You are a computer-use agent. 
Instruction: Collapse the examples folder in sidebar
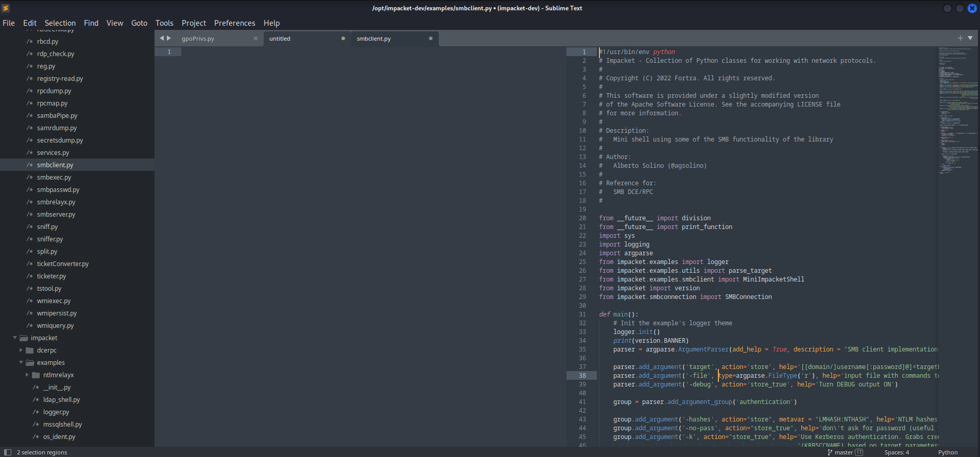tap(21, 363)
